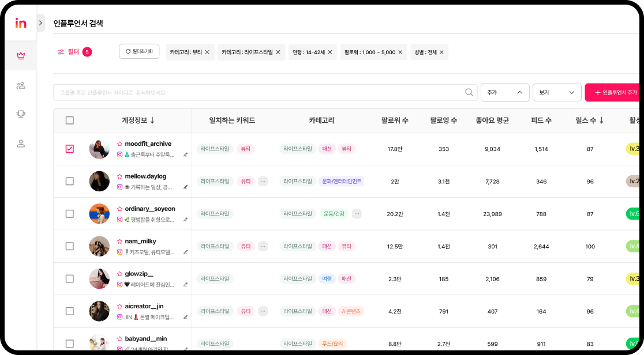This screenshot has width=644, height=355.
Task: Click the pencil edit icon for mellow.daylog
Action: click(185, 187)
